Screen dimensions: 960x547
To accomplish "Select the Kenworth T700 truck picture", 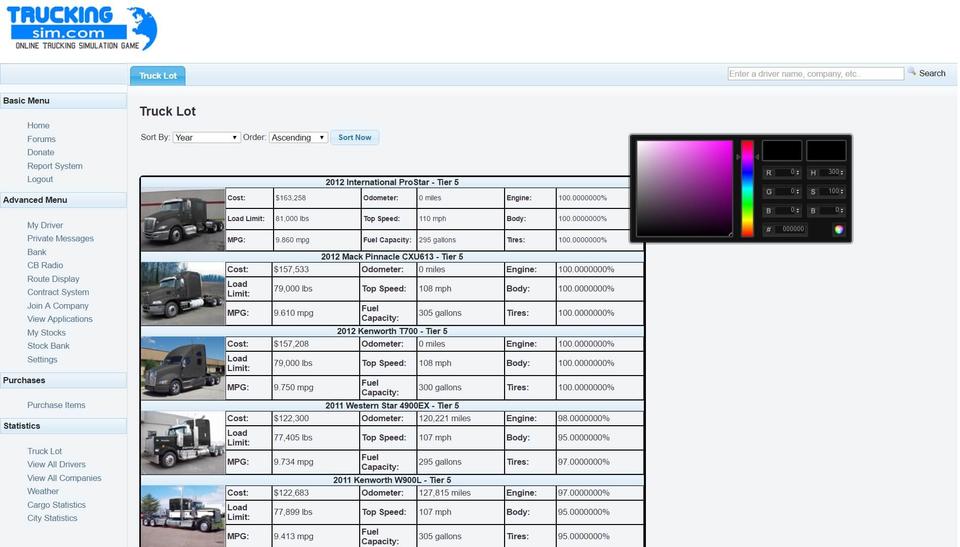I will [x=183, y=367].
